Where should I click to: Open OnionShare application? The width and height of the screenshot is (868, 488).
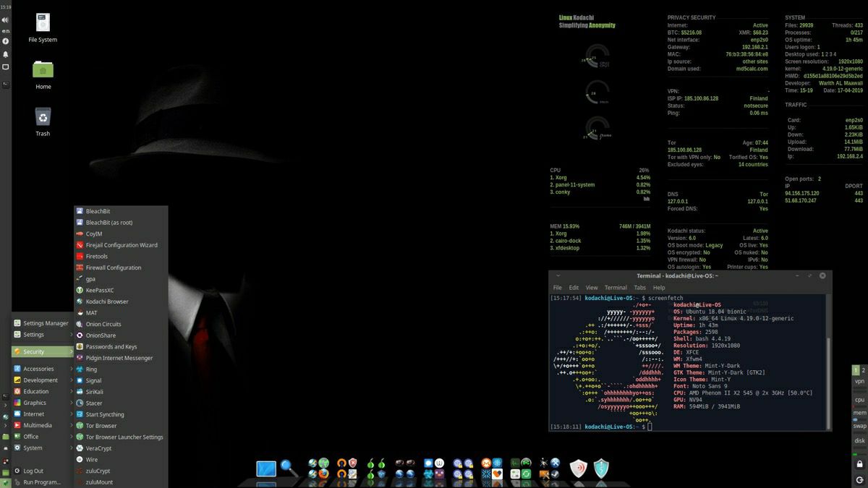click(x=100, y=335)
